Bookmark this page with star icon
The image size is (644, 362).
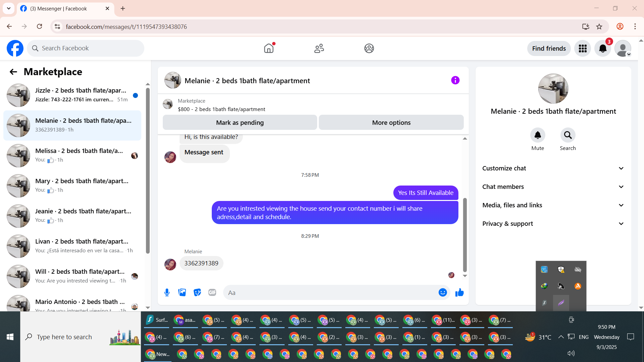[x=599, y=27]
